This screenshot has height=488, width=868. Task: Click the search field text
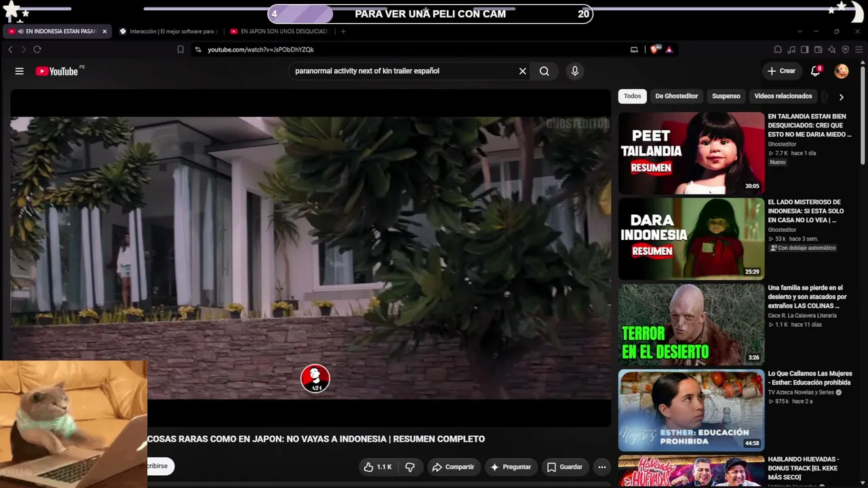coord(367,71)
